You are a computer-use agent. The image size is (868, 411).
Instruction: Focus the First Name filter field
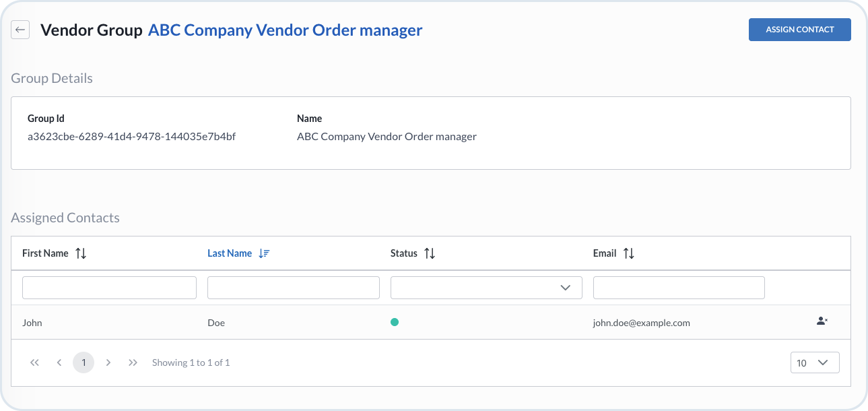(x=109, y=288)
